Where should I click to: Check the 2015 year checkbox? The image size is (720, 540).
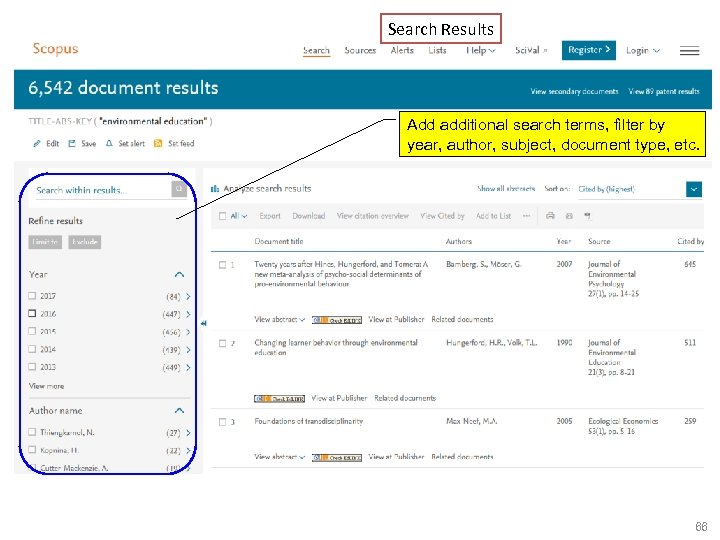point(32,331)
